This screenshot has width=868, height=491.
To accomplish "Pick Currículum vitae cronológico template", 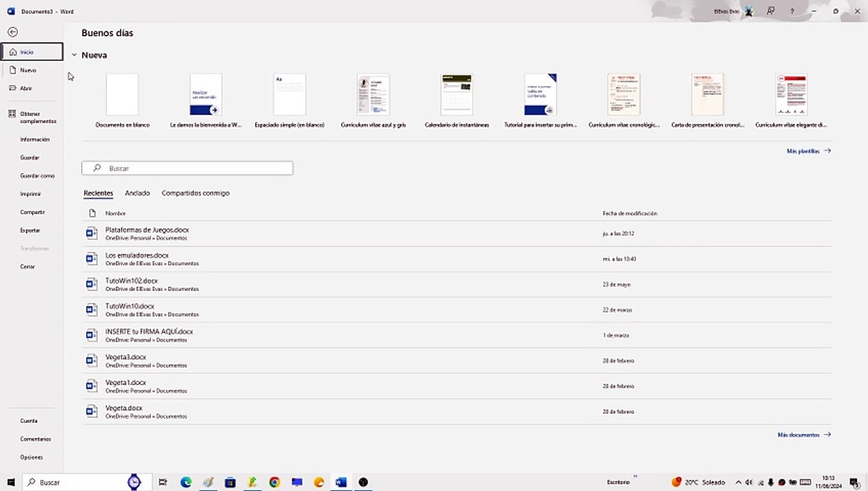I will 624,101.
